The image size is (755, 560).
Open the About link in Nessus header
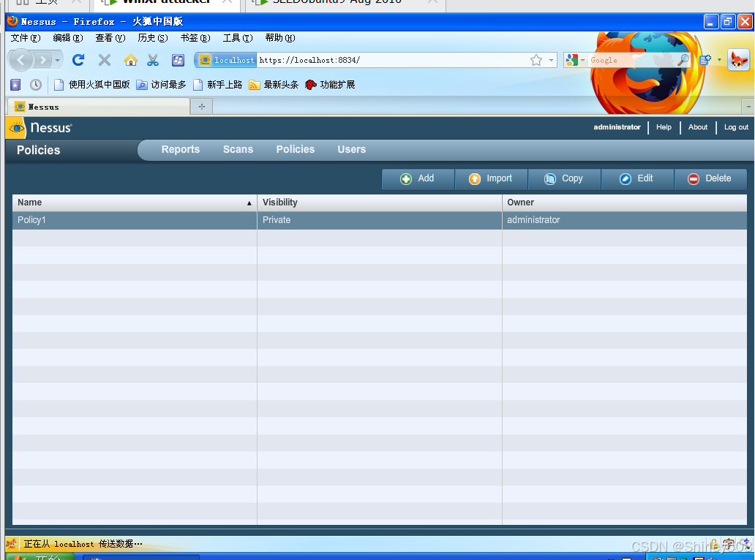click(x=698, y=127)
